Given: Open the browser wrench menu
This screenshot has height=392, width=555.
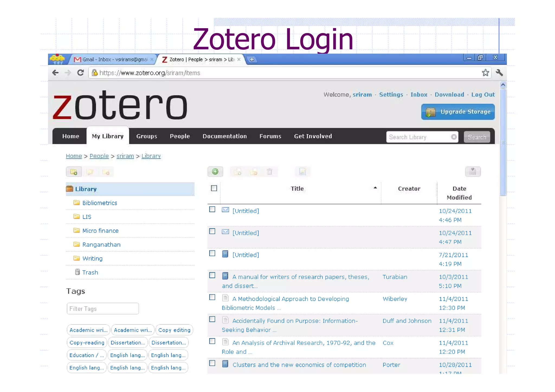Looking at the screenshot, I should (x=499, y=73).
